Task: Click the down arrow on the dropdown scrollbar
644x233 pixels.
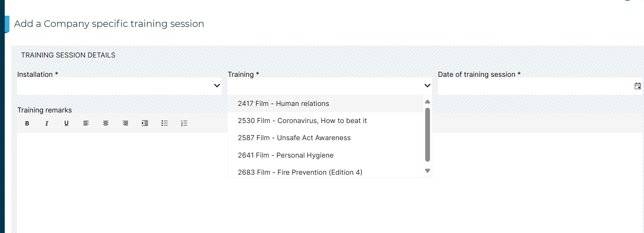Action: click(x=427, y=170)
